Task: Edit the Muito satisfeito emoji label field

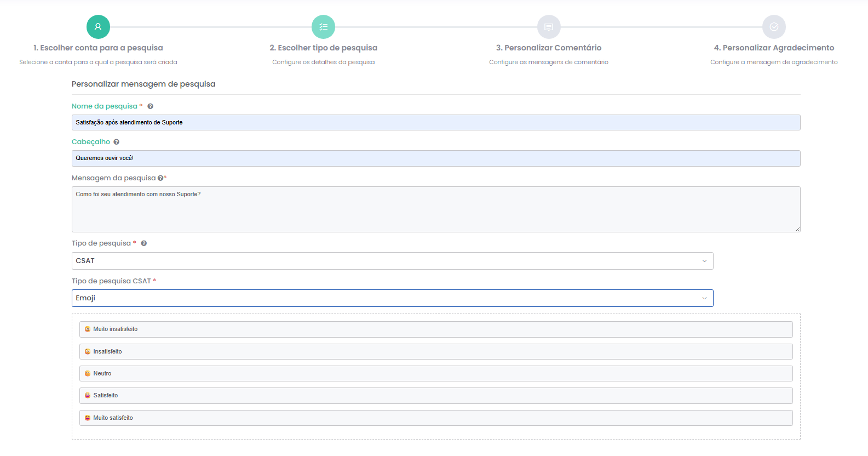Action: [x=435, y=418]
